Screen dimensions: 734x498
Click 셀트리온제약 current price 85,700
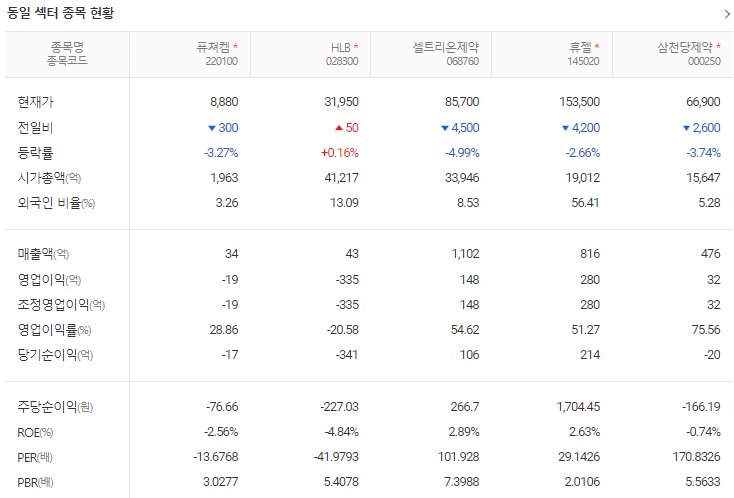[462, 102]
